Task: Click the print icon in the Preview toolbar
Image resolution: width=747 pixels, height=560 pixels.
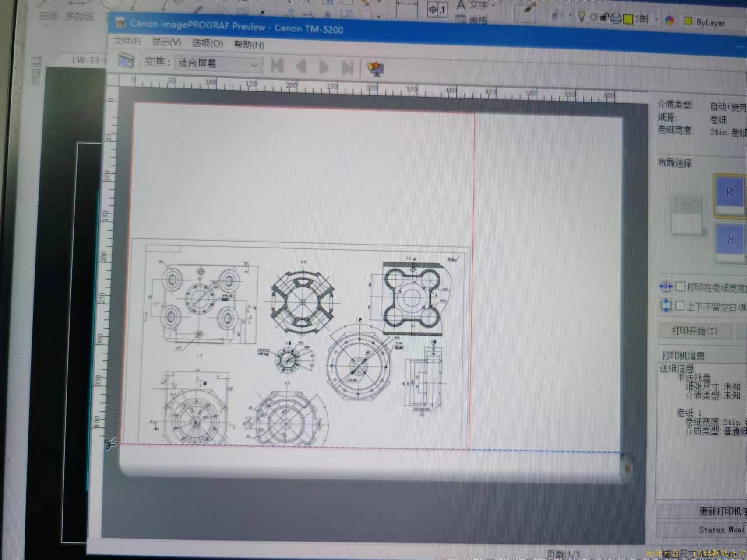Action: coord(127,61)
